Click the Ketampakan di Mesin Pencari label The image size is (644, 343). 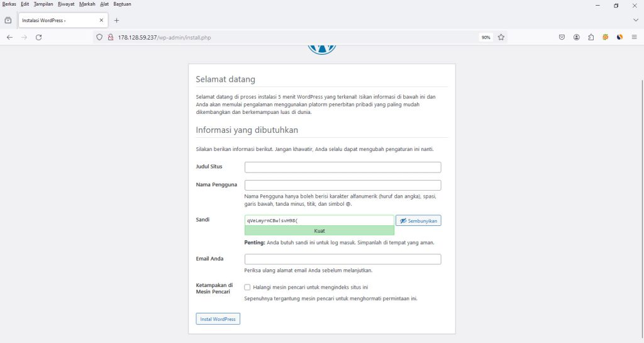[x=214, y=288]
